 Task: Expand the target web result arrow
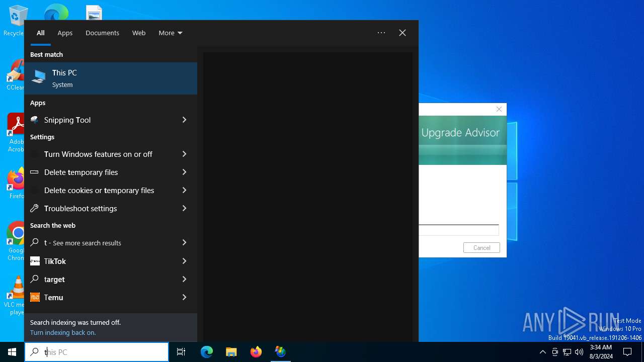tap(184, 279)
